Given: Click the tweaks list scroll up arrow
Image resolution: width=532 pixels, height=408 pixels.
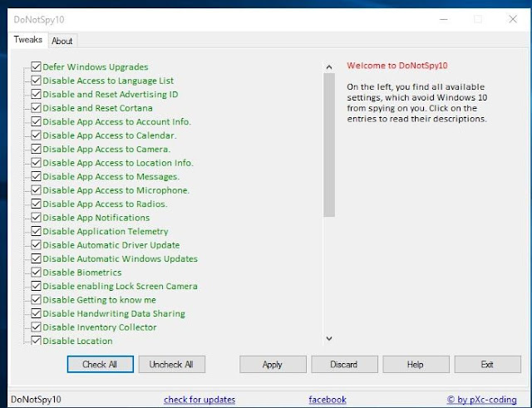Looking at the screenshot, I should point(329,67).
